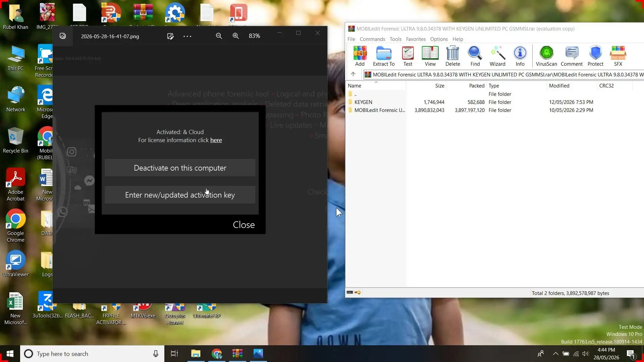The image size is (644, 362).
Task: Select the This PC desktop icon
Action: point(15,58)
